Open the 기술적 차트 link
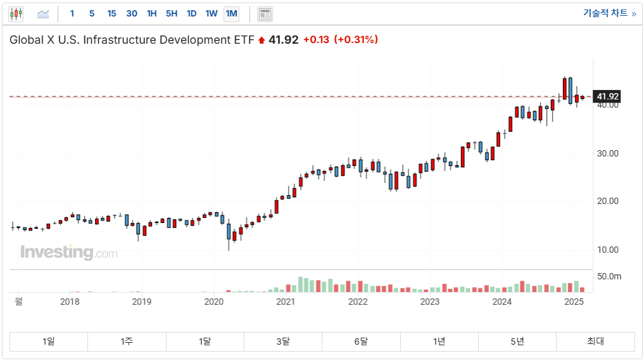644x363 pixels. point(610,13)
